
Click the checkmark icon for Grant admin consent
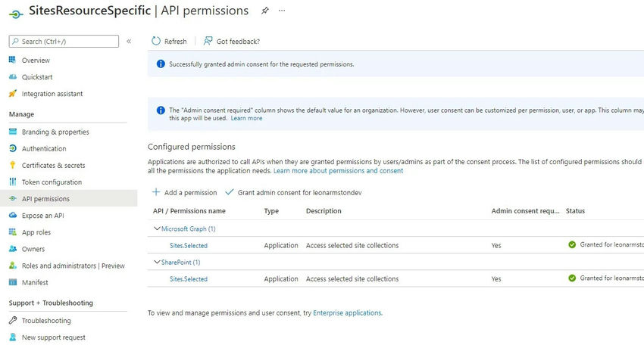pos(229,192)
